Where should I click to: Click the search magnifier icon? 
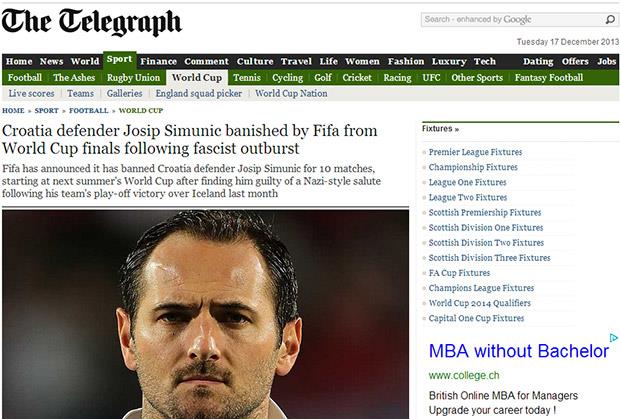tap(610, 19)
